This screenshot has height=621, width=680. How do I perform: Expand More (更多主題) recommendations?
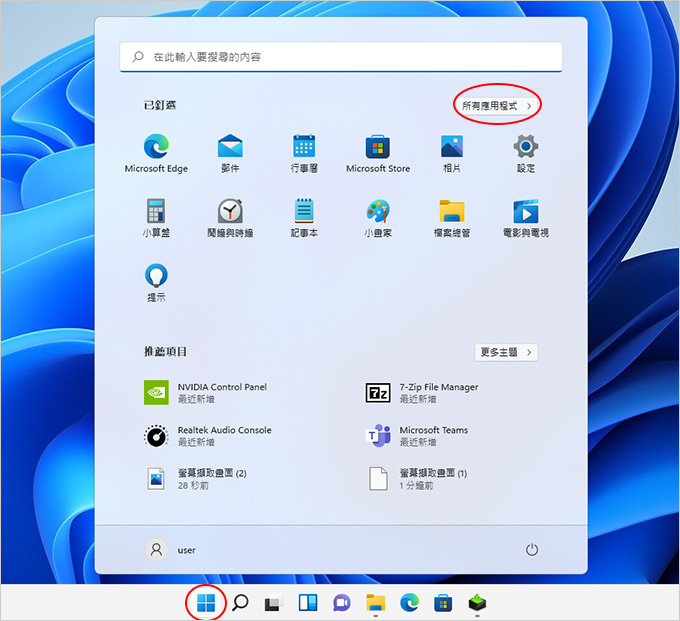pos(506,352)
